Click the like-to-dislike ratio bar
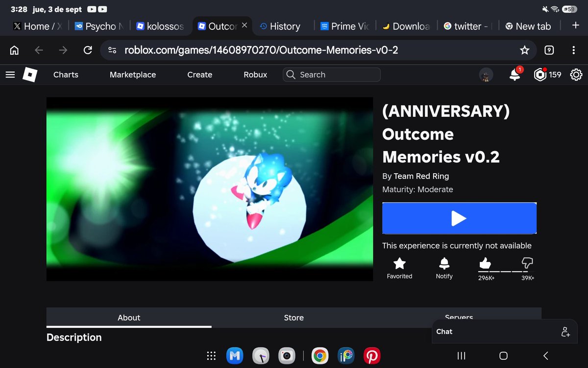This screenshot has height=368, width=588. (x=506, y=271)
